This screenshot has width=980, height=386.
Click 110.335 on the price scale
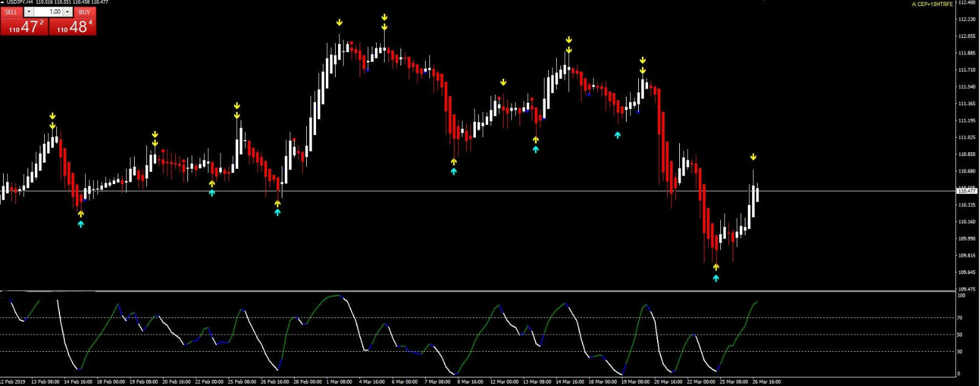pyautogui.click(x=967, y=205)
